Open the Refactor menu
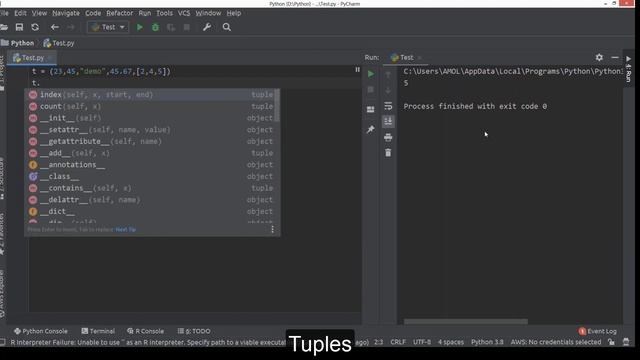This screenshot has width=640, height=360. [x=120, y=13]
